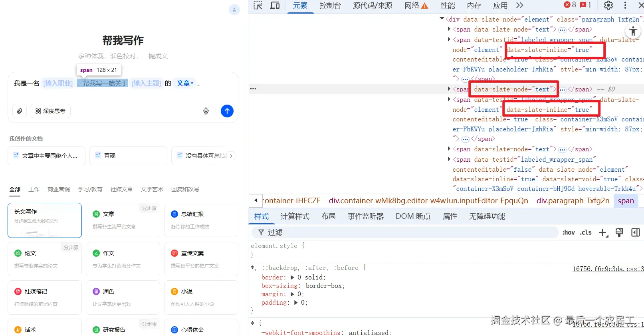The width and height of the screenshot is (644, 335).
Task: Send the prompt with blue arrow button
Action: coord(227,111)
